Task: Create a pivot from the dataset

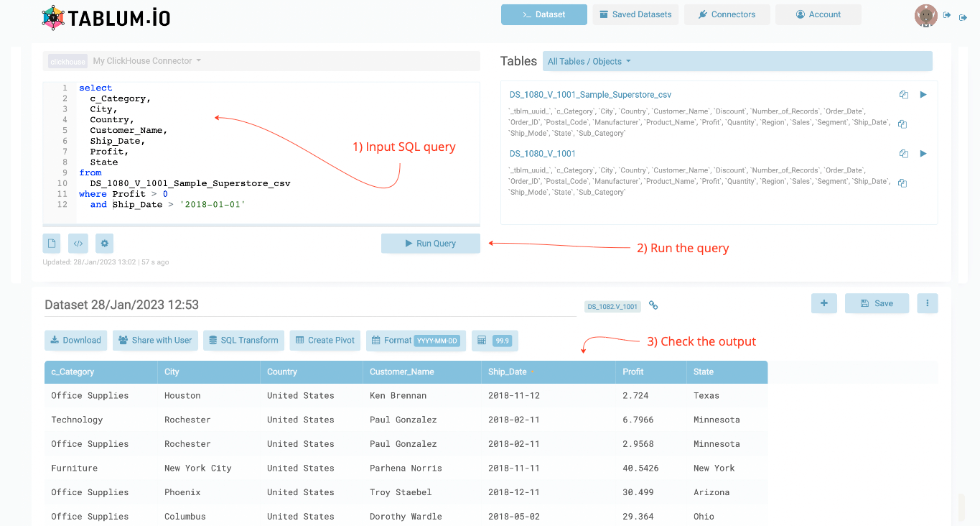Action: pos(325,340)
